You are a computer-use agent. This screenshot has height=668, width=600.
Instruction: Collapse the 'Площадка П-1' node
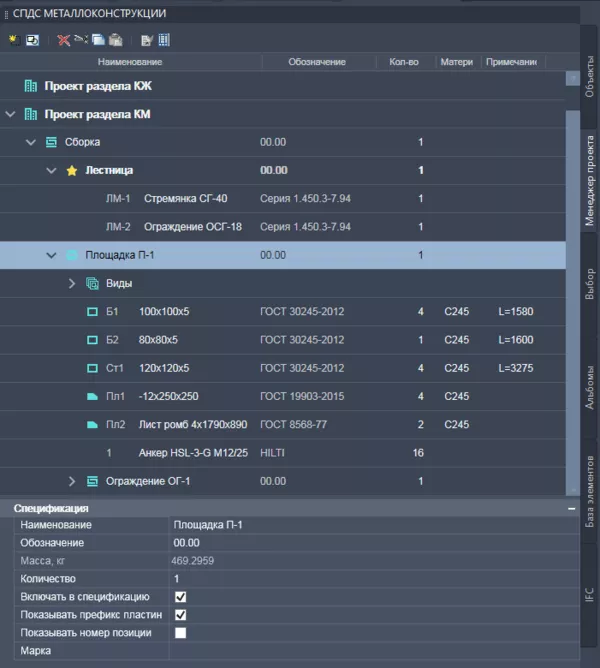click(x=51, y=256)
